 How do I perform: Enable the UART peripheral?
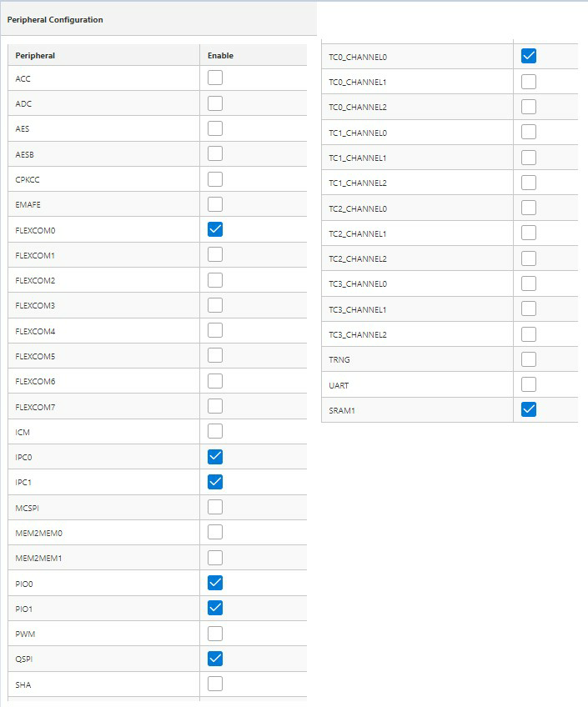click(x=528, y=384)
